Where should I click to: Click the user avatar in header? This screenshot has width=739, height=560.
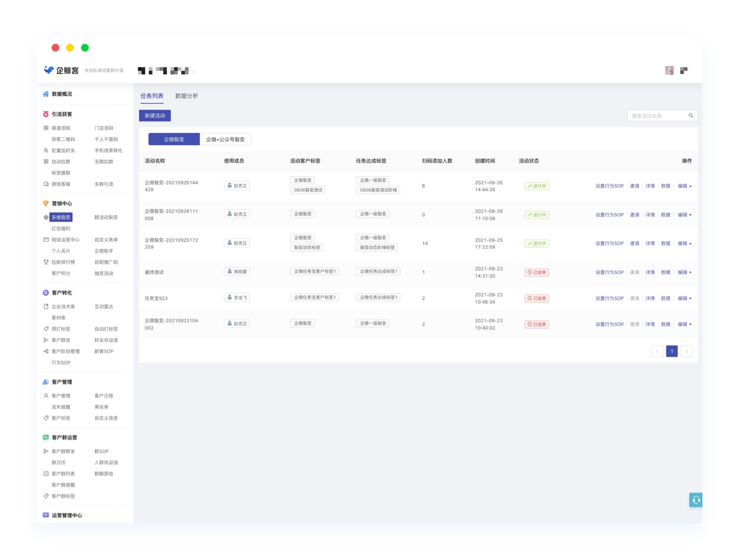(x=669, y=70)
